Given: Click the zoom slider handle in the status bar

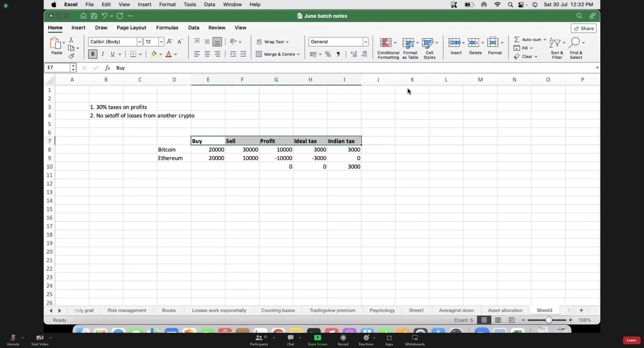Looking at the screenshot, I should click(x=549, y=320).
